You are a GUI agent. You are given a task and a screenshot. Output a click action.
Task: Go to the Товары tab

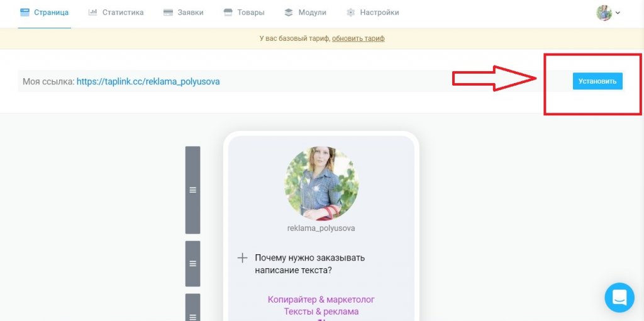pos(243,13)
